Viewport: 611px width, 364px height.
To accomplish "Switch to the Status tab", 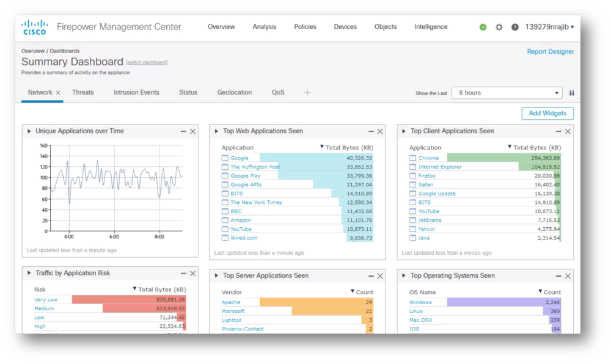I will [188, 93].
